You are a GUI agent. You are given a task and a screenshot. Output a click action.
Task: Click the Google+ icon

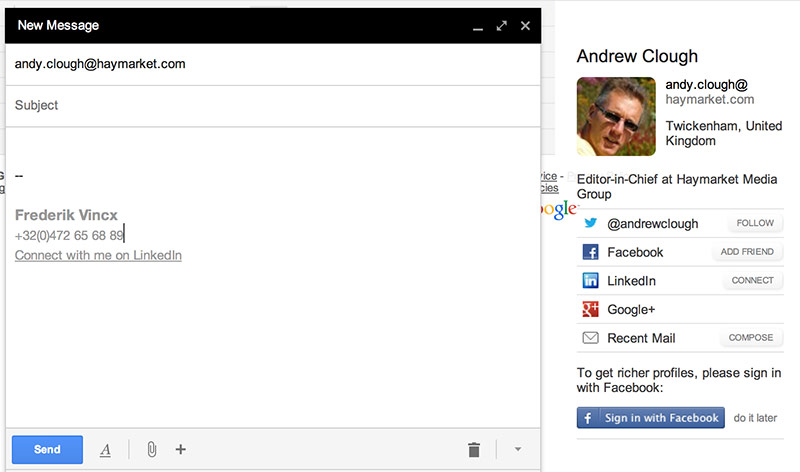[590, 309]
